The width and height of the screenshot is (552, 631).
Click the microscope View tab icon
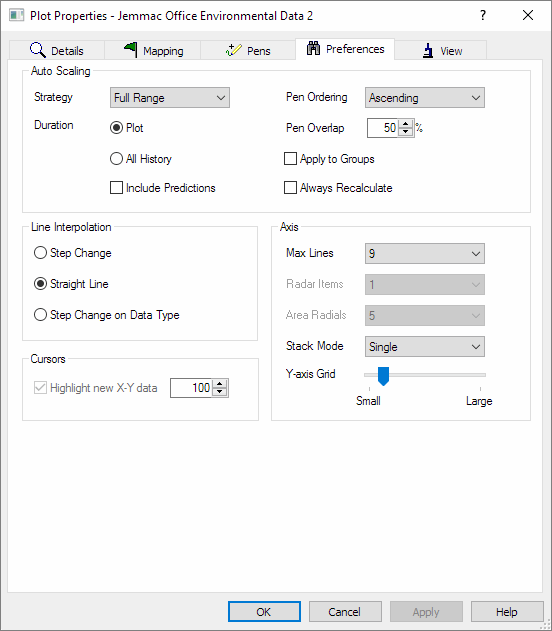[428, 50]
